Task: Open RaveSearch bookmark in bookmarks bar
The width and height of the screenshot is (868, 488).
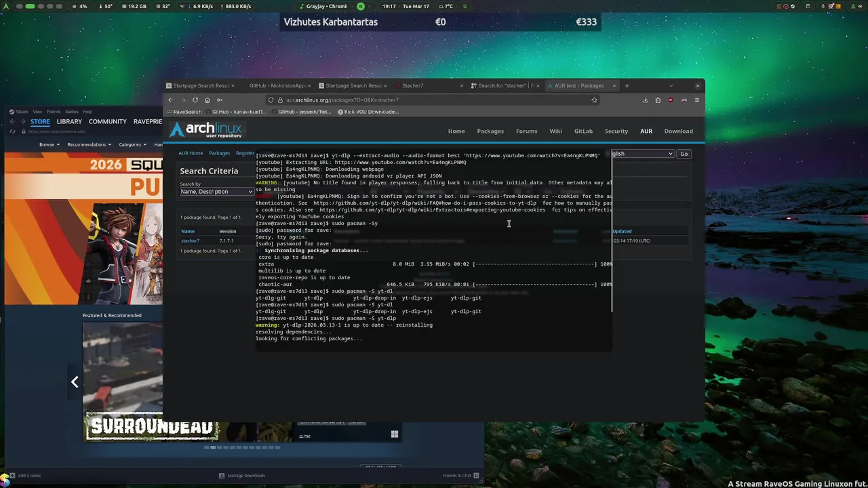Action: point(183,112)
